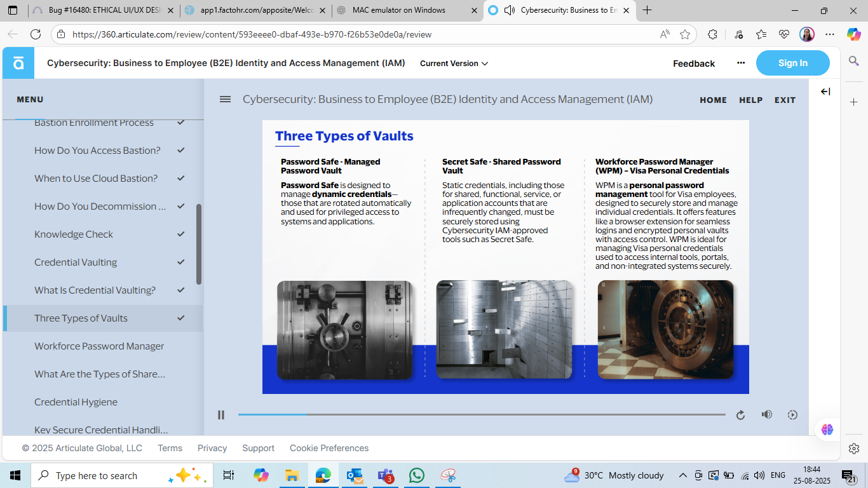This screenshot has height=488, width=868.
Task: Click the EXIT link in player
Action: [785, 100]
